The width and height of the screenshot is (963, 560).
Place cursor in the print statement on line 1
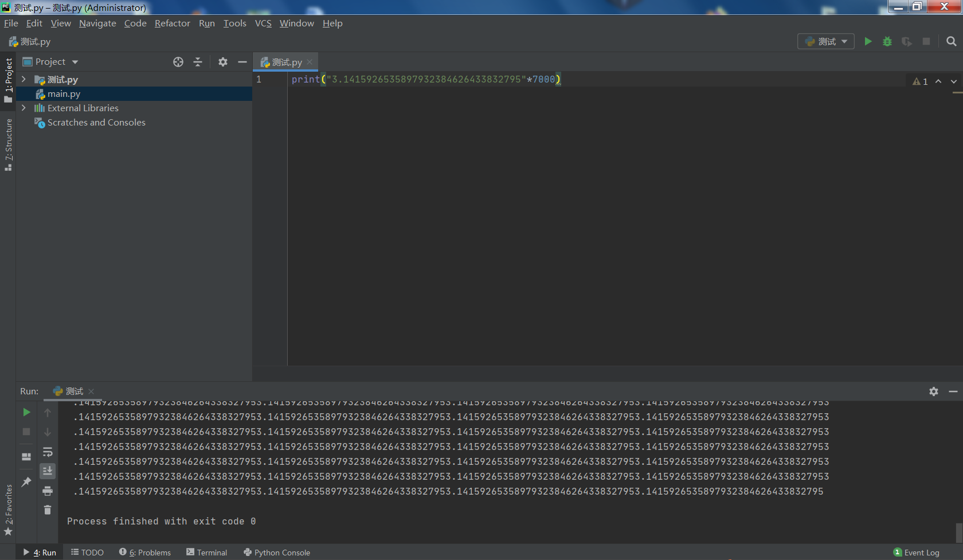click(426, 79)
